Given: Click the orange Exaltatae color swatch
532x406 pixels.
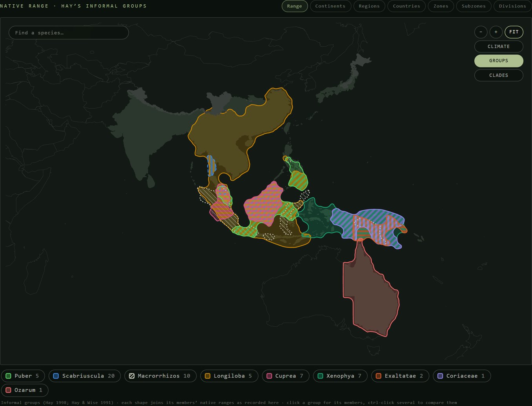Looking at the screenshot, I should tap(378, 376).
